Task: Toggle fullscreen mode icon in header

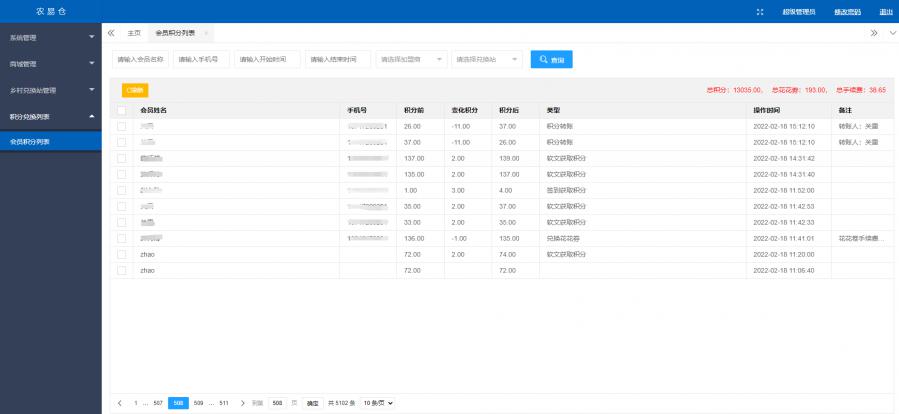Action: pos(760,11)
